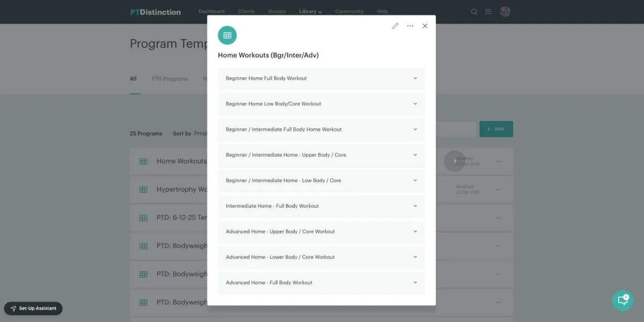Viewport: 644px width, 322px height.
Task: Open the Library dropdown menu
Action: tap(311, 11)
